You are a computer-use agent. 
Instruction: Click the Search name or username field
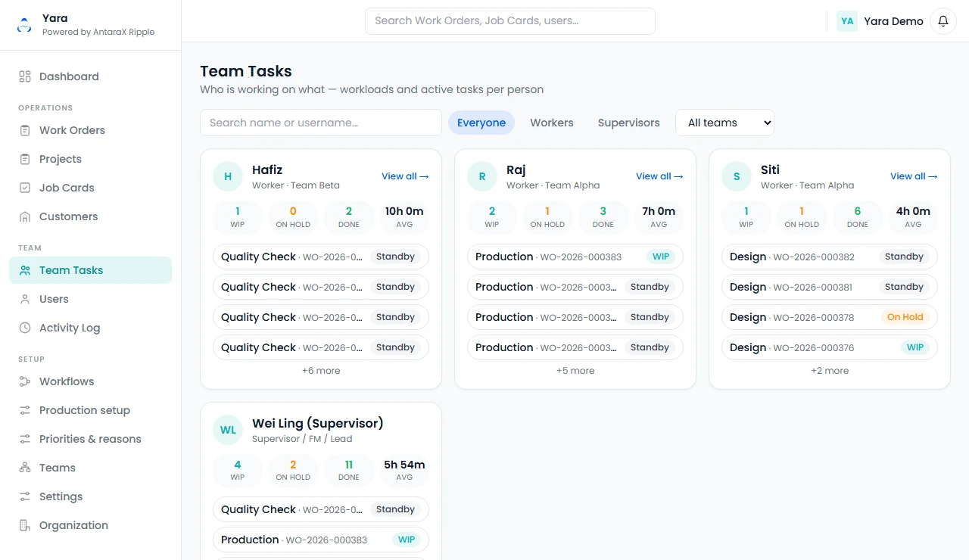[x=321, y=123]
